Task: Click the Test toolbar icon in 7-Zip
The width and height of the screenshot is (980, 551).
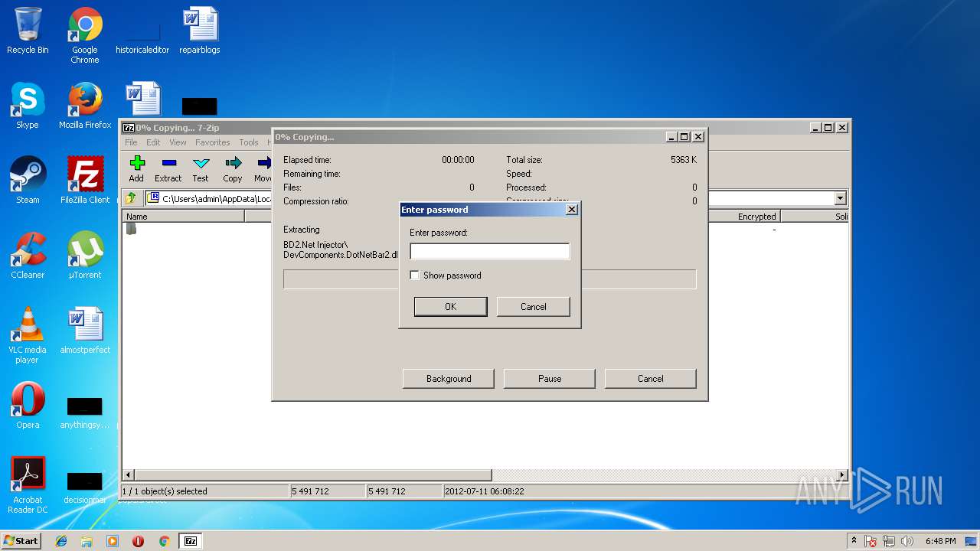Action: [x=201, y=169]
